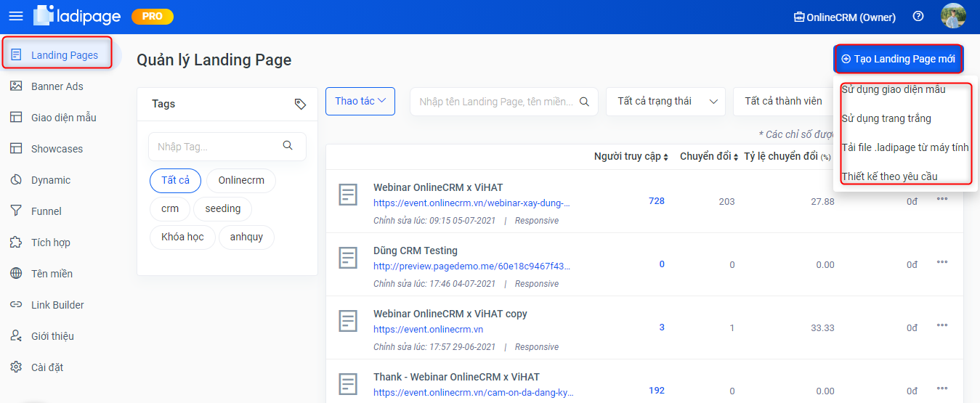This screenshot has height=403, width=980.
Task: Expand the Thao tác dropdown
Action: (360, 101)
